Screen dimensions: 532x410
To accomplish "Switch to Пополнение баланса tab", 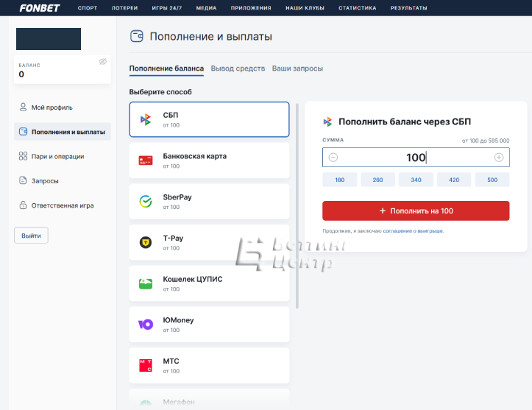I will [166, 68].
